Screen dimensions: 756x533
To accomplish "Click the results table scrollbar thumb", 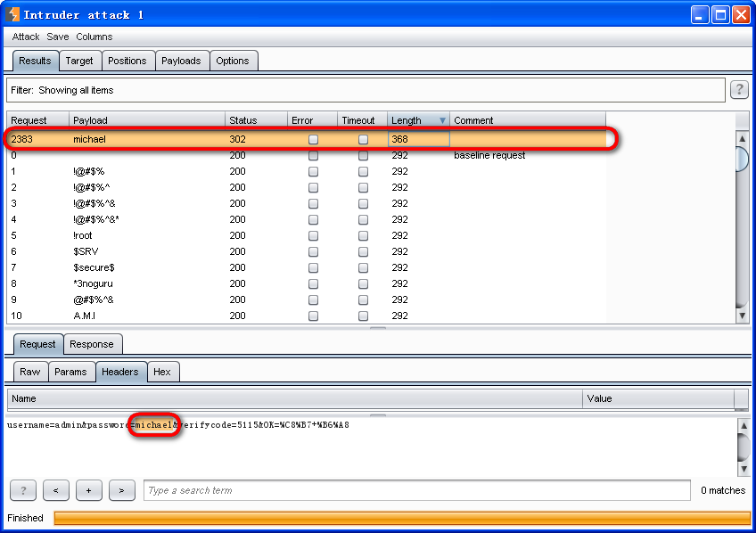I will coord(742,159).
